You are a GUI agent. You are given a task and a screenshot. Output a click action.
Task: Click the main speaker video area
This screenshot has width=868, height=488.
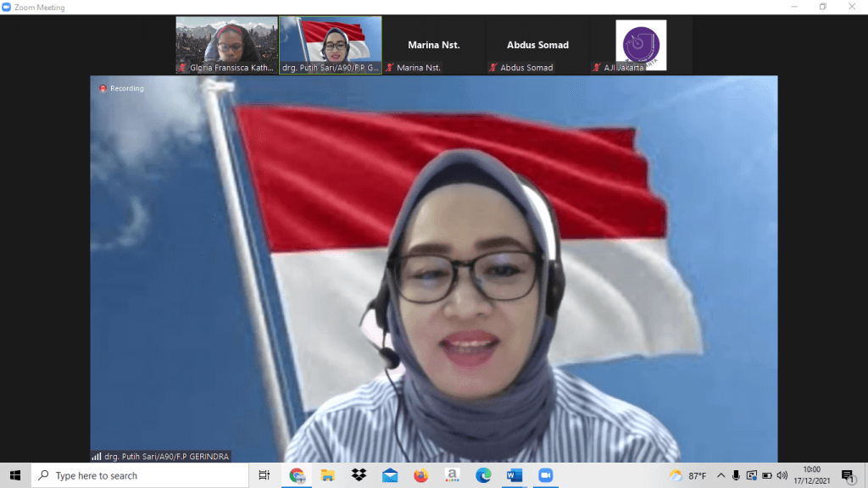[x=434, y=269]
